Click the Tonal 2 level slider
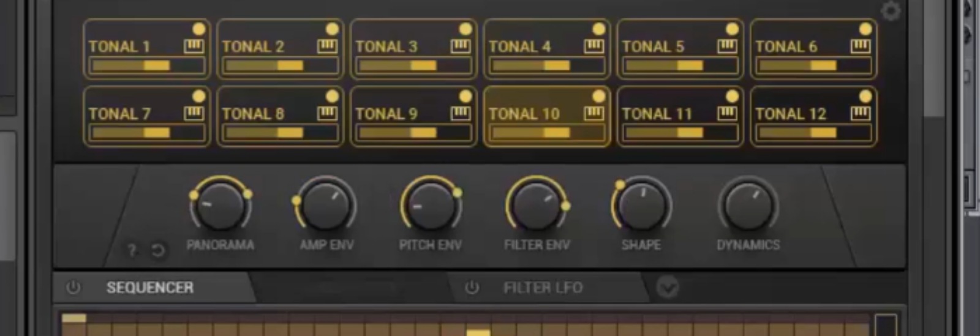The width and height of the screenshot is (980, 336). 279,65
